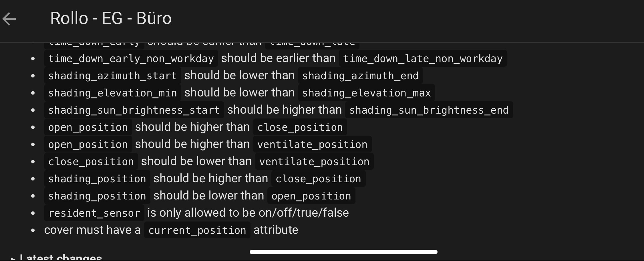The image size is (644, 261).
Task: Click the shading_sun_brightness_end code label
Action: pyautogui.click(x=429, y=110)
